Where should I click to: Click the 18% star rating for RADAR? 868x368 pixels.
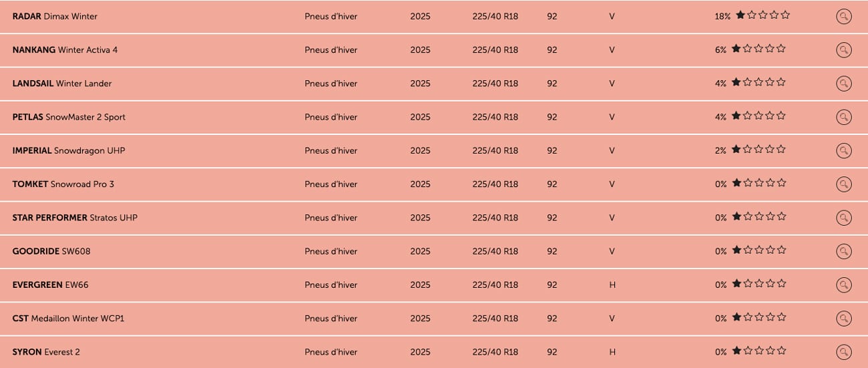point(763,15)
